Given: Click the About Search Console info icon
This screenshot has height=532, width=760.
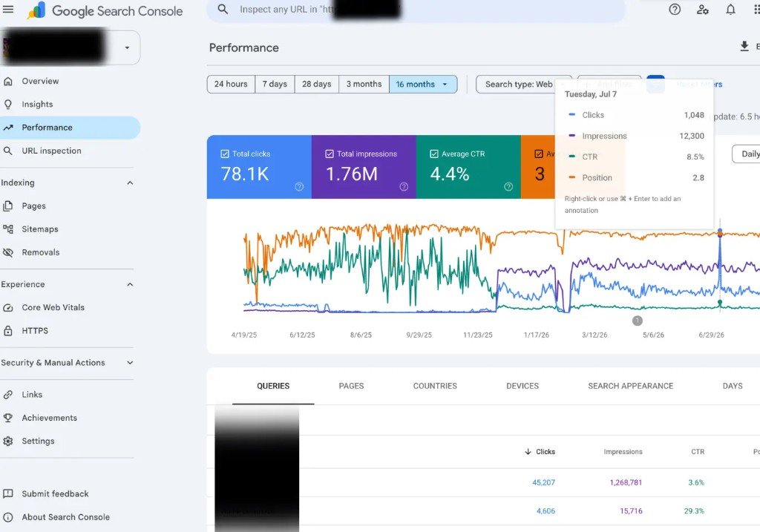Looking at the screenshot, I should [8, 517].
